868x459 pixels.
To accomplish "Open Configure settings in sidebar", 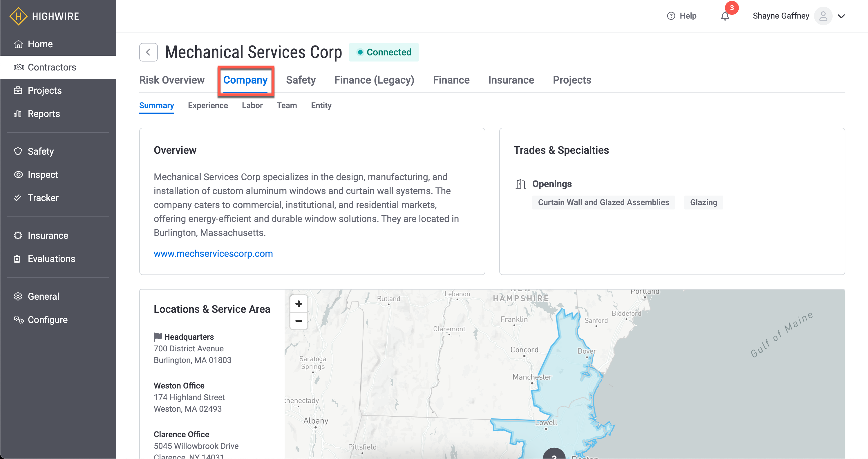I will tap(48, 319).
